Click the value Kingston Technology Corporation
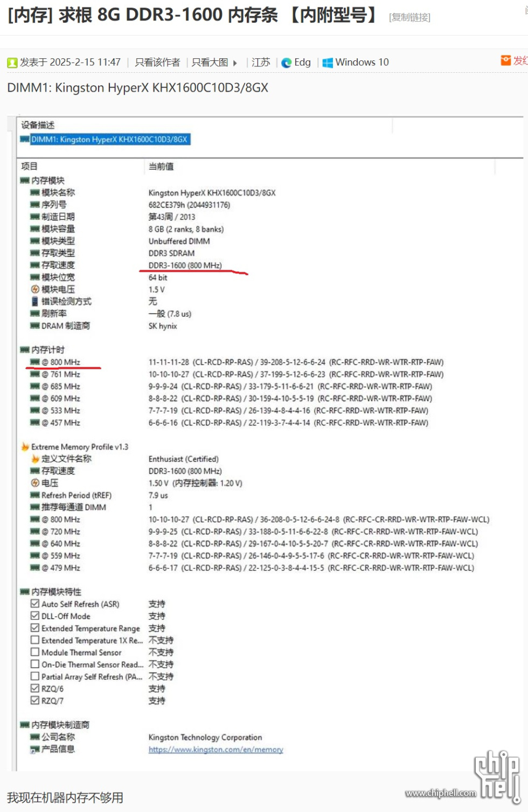Screen dimensions: 528x812 coord(205,737)
